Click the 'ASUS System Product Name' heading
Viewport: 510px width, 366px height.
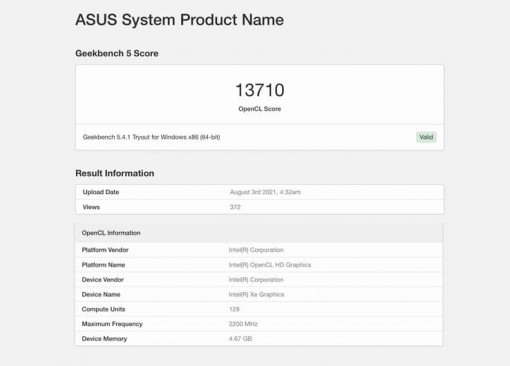179,20
